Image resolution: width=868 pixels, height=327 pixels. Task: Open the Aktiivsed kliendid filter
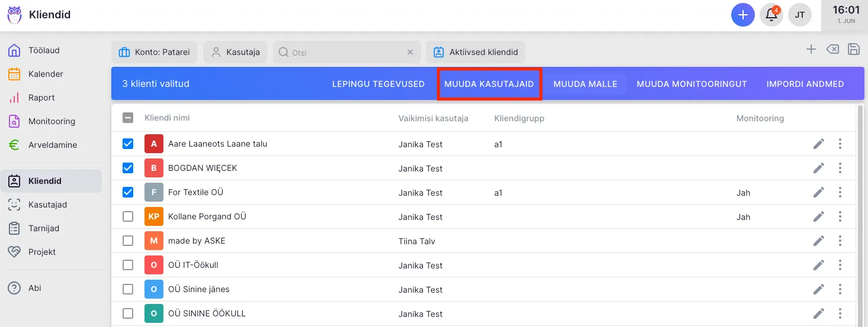point(475,52)
